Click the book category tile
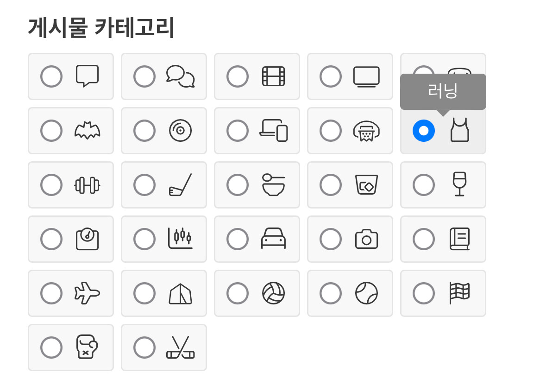Screen dimensions: 546x392 [443, 239]
